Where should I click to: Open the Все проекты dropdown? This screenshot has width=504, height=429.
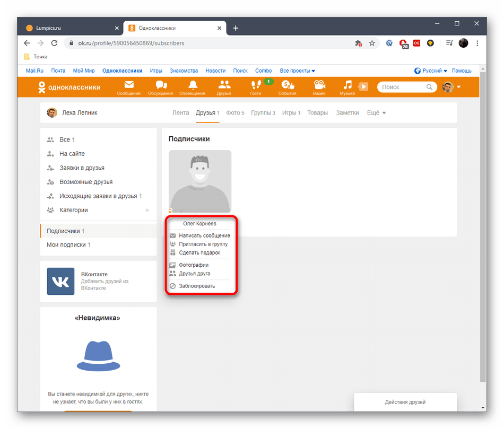click(297, 70)
